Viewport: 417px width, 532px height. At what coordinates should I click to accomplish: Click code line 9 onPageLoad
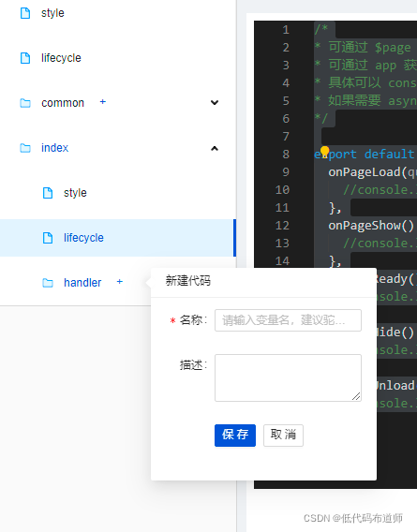click(372, 172)
